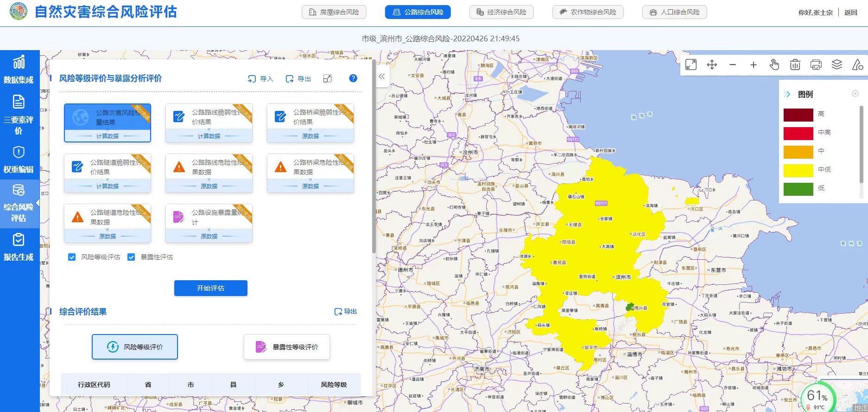
Task: Expand 计算数据 under 公路隧道脆弱性评价结果
Action: tap(108, 186)
